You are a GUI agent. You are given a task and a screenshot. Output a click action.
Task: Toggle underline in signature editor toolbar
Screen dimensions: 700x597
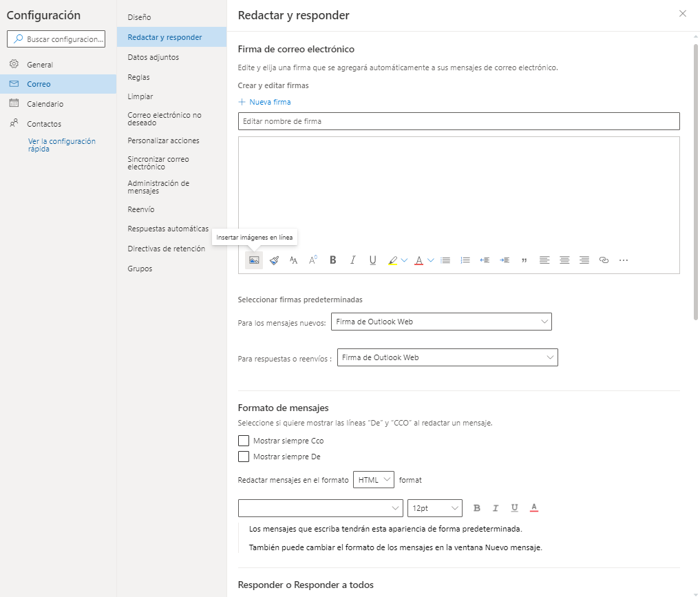[x=373, y=260]
